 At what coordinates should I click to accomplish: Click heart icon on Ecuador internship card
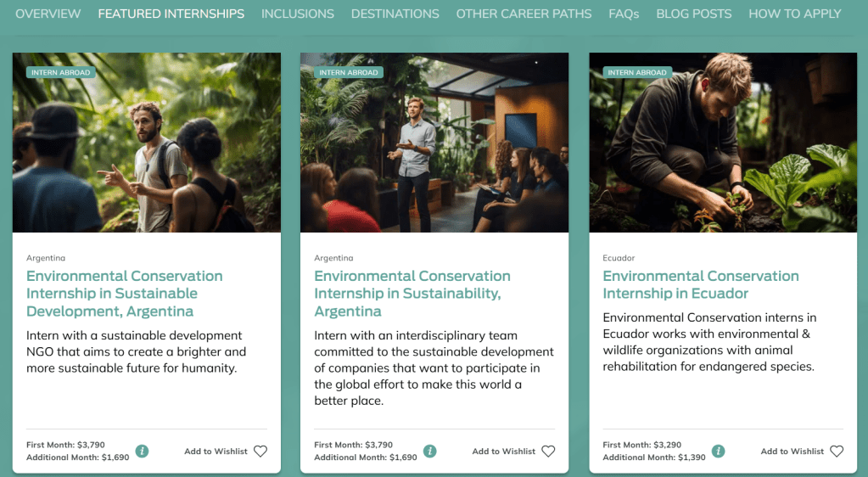point(837,452)
